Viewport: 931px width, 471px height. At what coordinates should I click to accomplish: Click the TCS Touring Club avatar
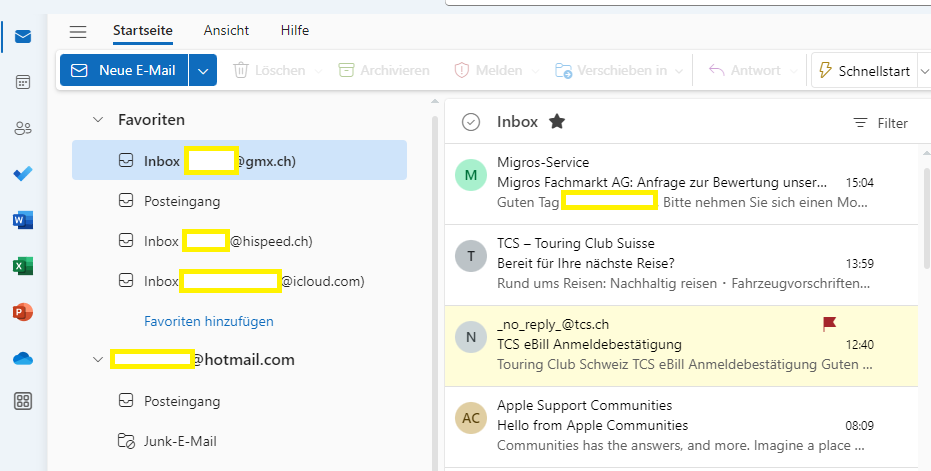click(471, 256)
